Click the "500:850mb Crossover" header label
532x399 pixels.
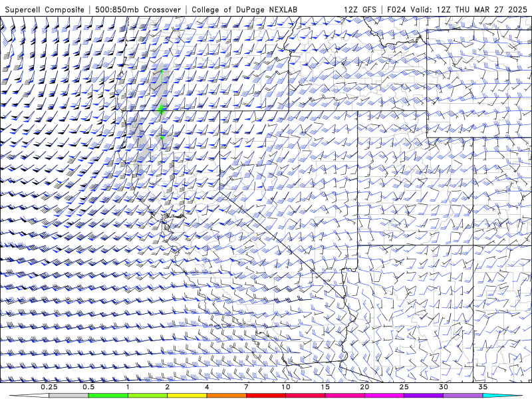(x=138, y=9)
